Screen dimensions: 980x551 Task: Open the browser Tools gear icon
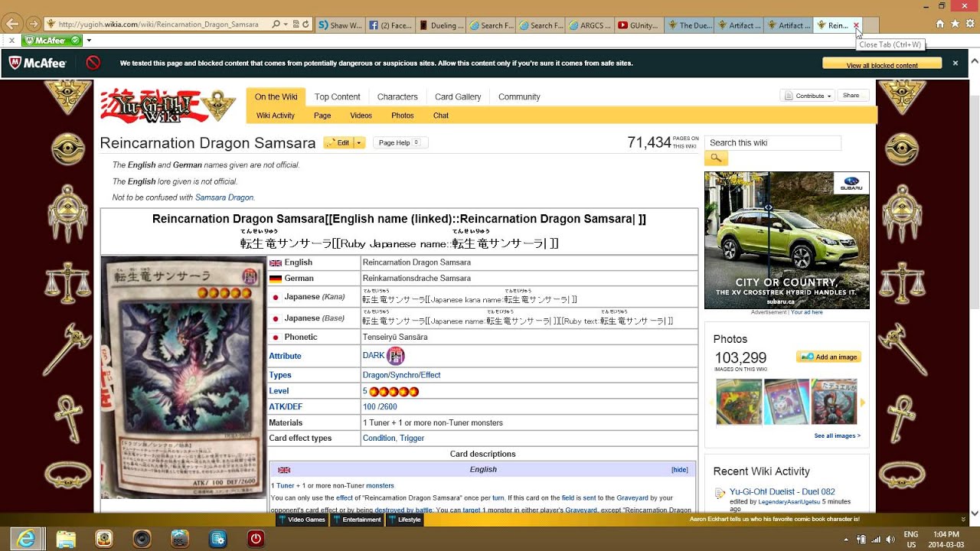[969, 24]
